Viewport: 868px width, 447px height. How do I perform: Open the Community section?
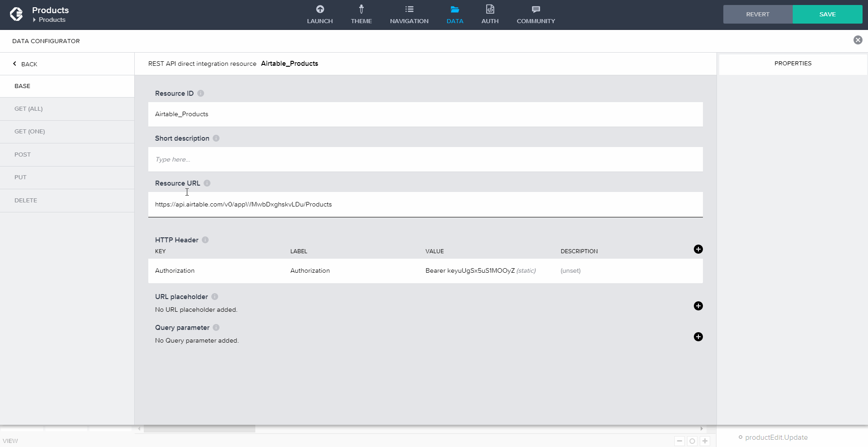(x=536, y=15)
